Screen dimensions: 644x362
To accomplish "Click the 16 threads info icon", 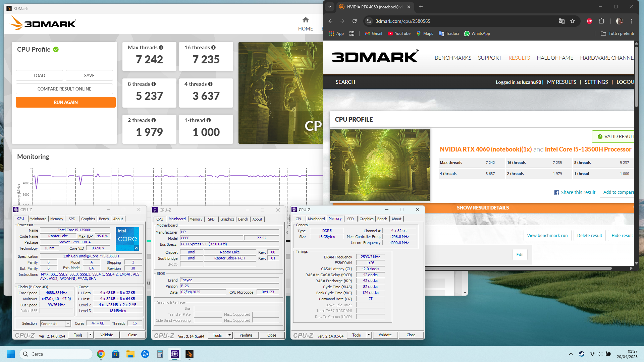I will coord(213,48).
